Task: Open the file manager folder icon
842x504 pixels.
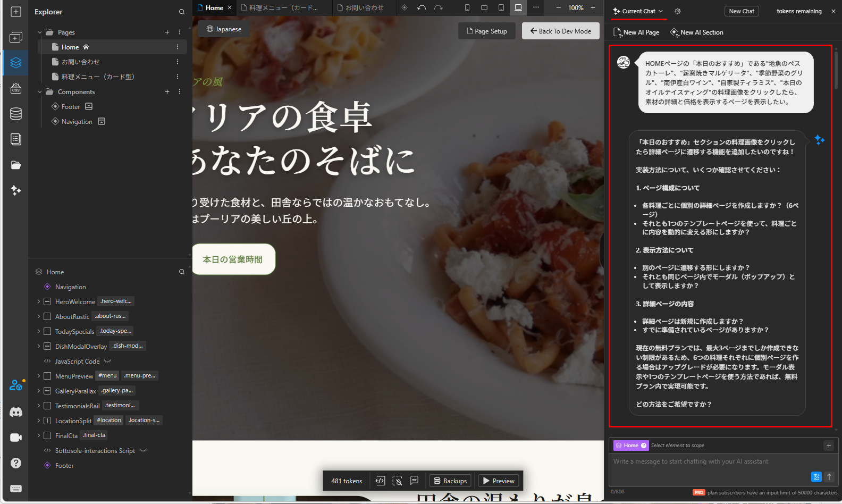Action: [x=16, y=165]
